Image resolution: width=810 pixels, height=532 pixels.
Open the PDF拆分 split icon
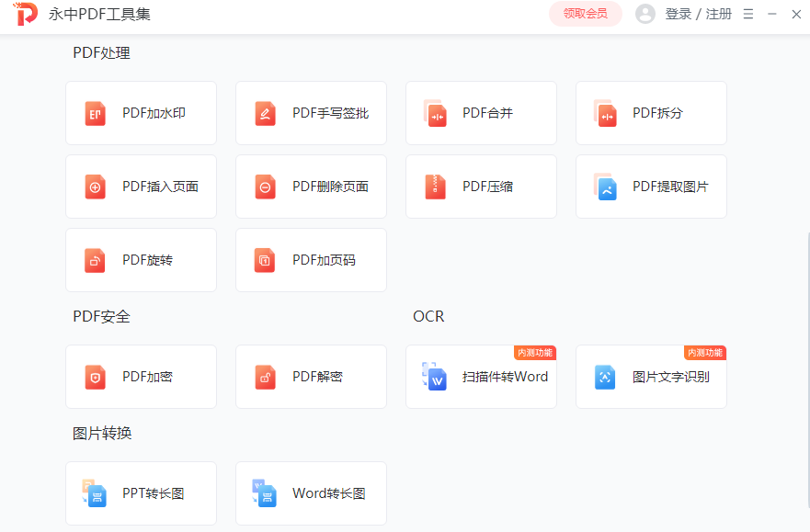point(605,114)
